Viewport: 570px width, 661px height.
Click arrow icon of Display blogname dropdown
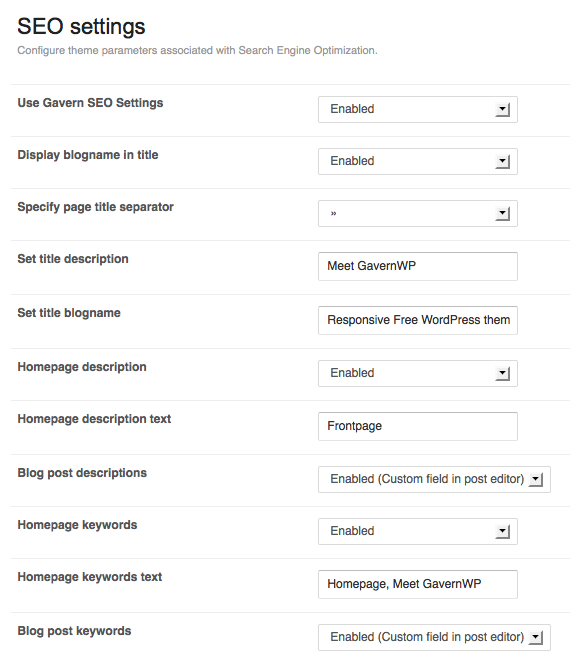tap(503, 162)
